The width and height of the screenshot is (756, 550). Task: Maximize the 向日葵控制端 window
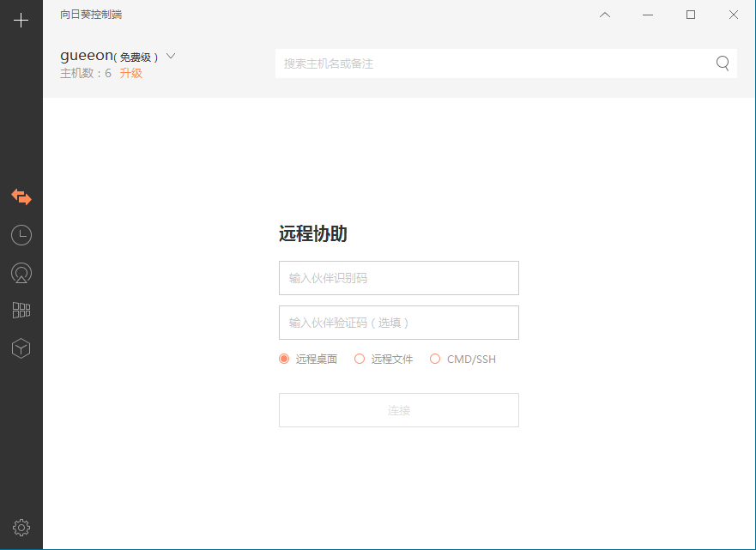pyautogui.click(x=691, y=15)
